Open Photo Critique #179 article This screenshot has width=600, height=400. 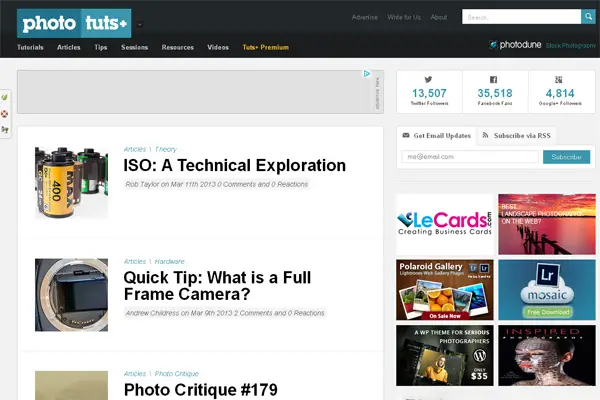(x=201, y=390)
